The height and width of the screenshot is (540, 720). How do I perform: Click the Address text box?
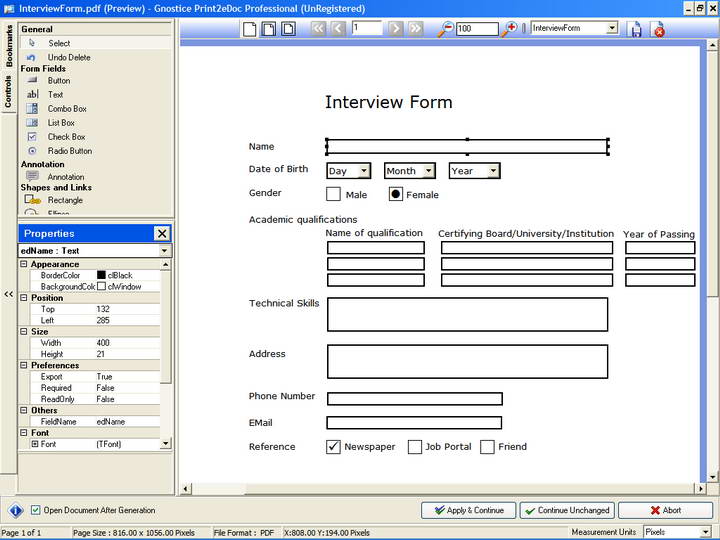point(467,361)
